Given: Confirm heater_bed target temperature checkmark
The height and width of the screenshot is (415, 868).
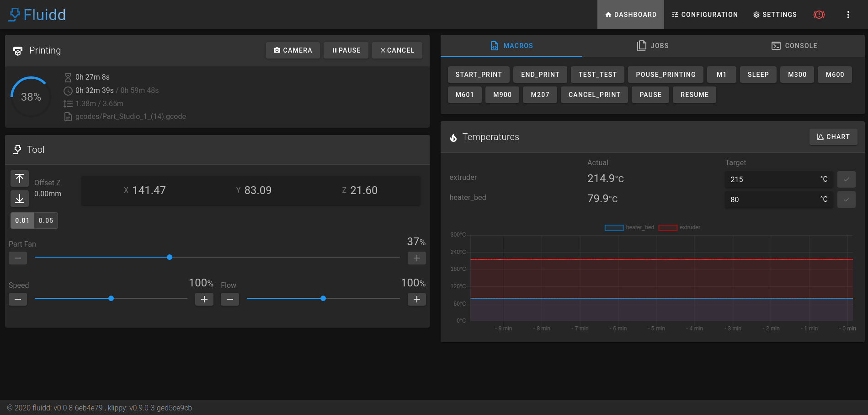Looking at the screenshot, I should (846, 199).
